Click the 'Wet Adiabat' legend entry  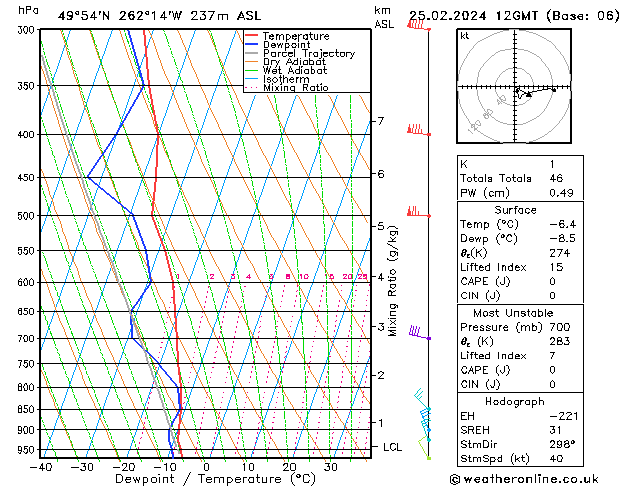click(295, 71)
